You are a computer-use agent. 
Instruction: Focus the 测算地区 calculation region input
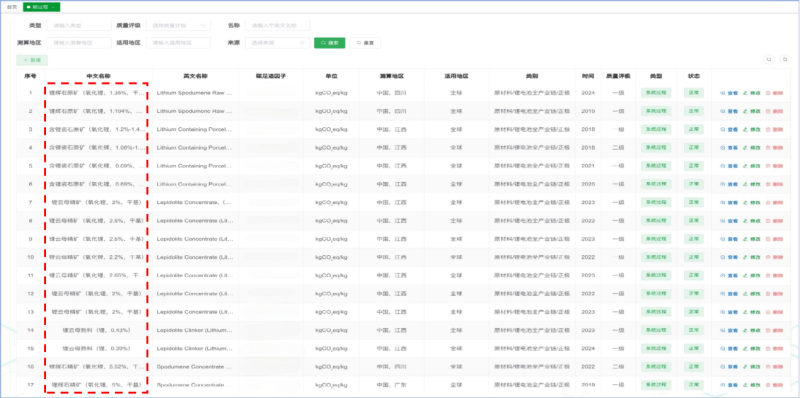pyautogui.click(x=79, y=43)
